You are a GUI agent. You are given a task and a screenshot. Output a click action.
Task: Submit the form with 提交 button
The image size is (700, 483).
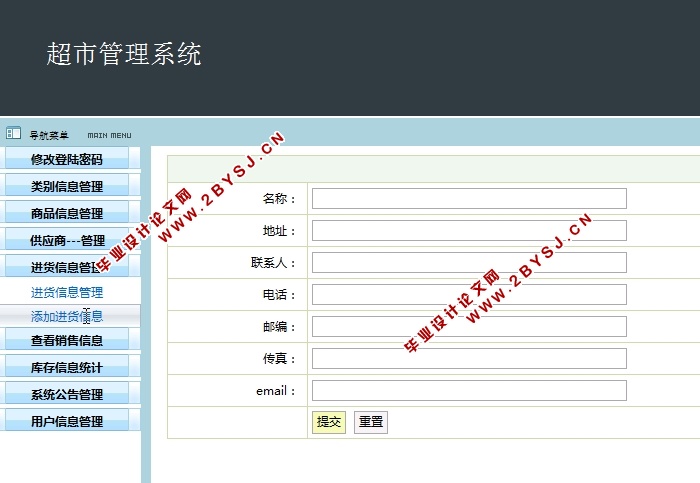329,422
